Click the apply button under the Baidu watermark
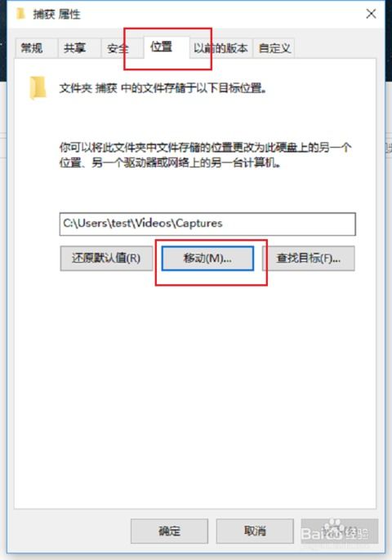392x560 pixels. [339, 531]
